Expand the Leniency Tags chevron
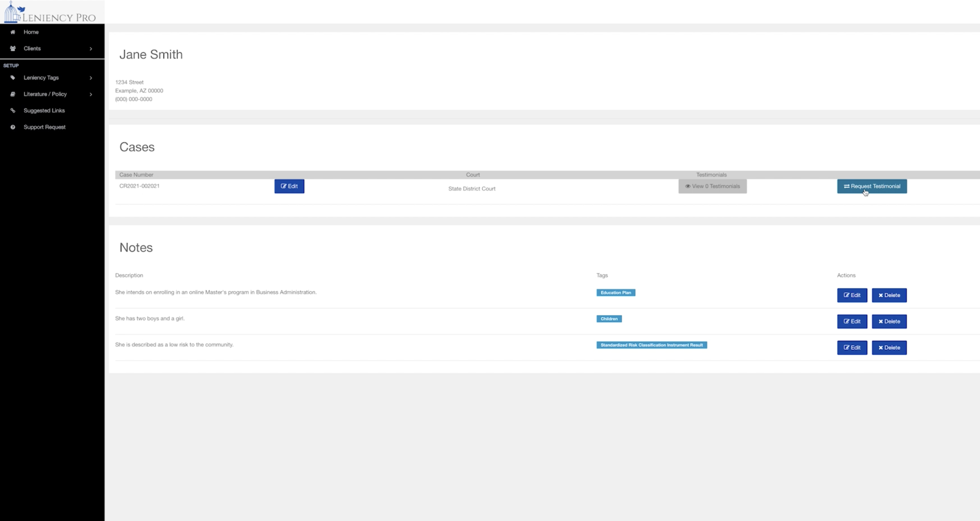This screenshot has height=521, width=980. 91,78
